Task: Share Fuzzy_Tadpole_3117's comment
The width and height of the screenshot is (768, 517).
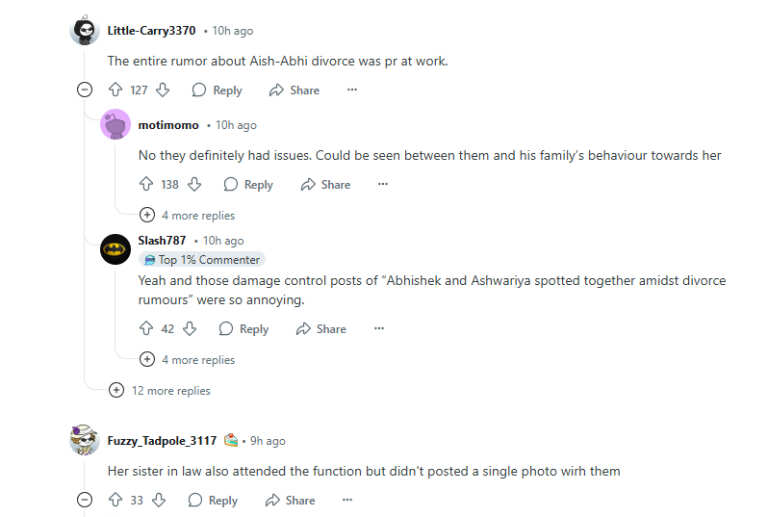Action: pyautogui.click(x=289, y=500)
